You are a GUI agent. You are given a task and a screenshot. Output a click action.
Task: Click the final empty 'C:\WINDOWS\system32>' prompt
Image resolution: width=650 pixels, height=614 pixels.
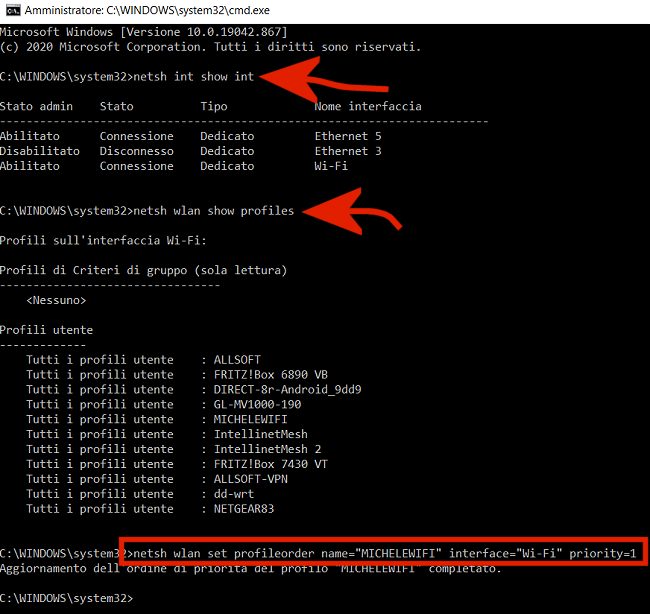tap(66, 598)
